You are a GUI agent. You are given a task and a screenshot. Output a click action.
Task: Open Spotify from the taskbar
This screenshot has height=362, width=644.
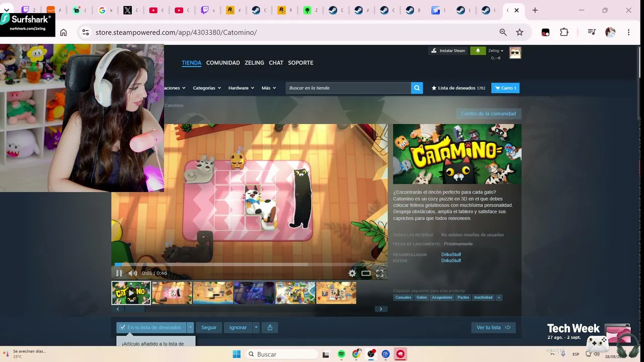click(x=341, y=354)
